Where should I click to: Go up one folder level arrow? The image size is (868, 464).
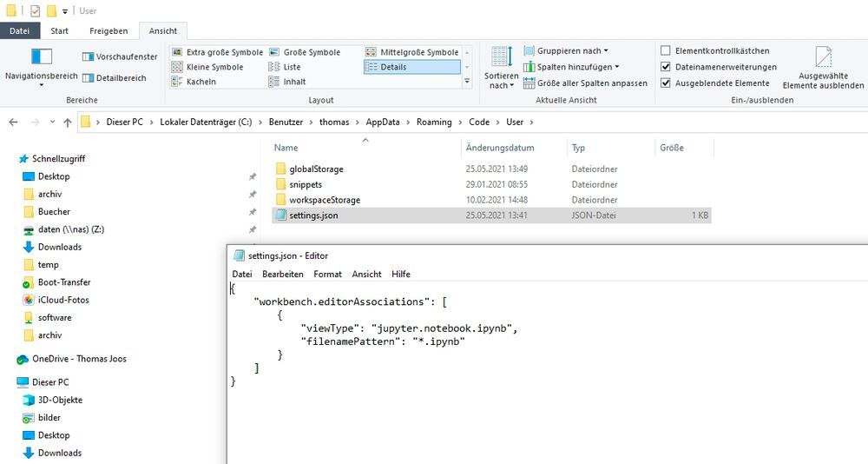click(68, 123)
